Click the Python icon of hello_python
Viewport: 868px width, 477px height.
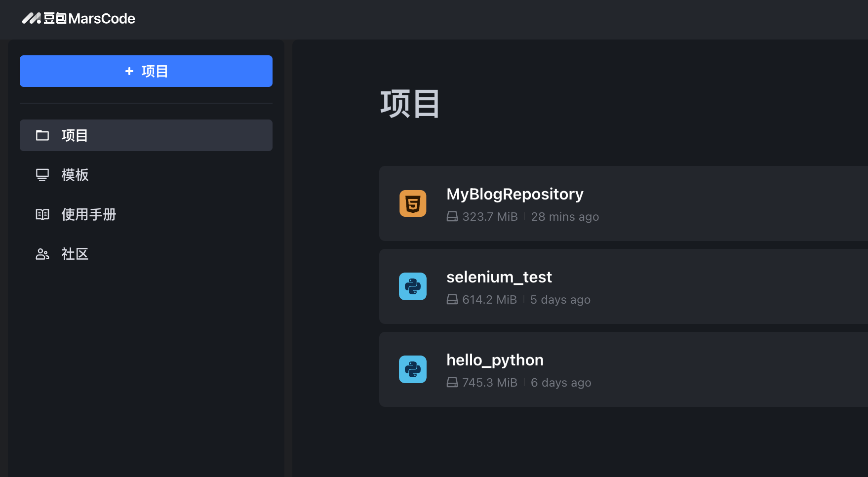pyautogui.click(x=412, y=369)
